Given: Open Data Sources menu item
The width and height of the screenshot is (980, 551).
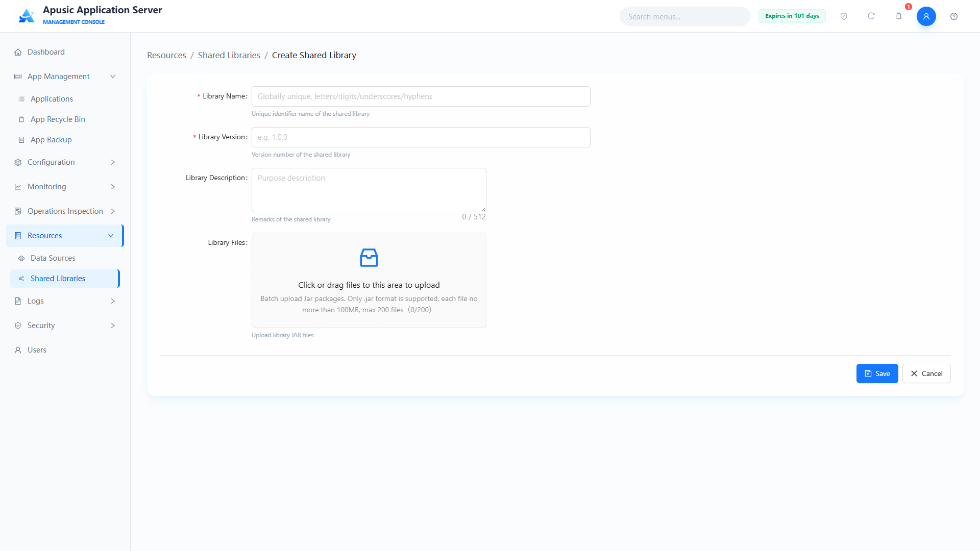Looking at the screenshot, I should point(65,258).
